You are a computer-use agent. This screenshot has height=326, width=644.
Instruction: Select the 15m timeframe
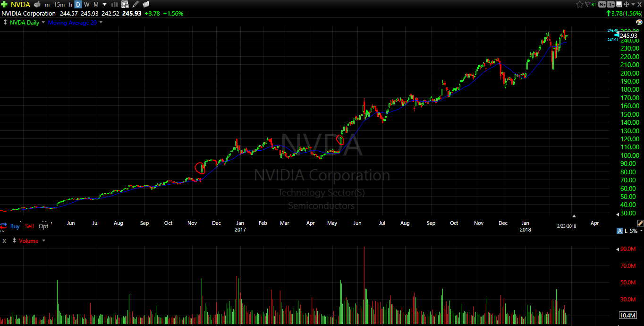pos(59,5)
